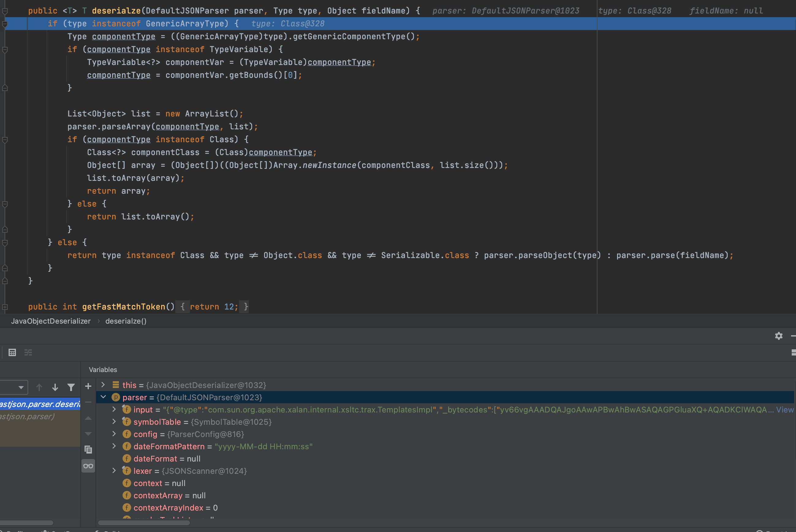The height and width of the screenshot is (532, 796).
Task: Go to previous frame with the up arrow
Action: click(39, 387)
